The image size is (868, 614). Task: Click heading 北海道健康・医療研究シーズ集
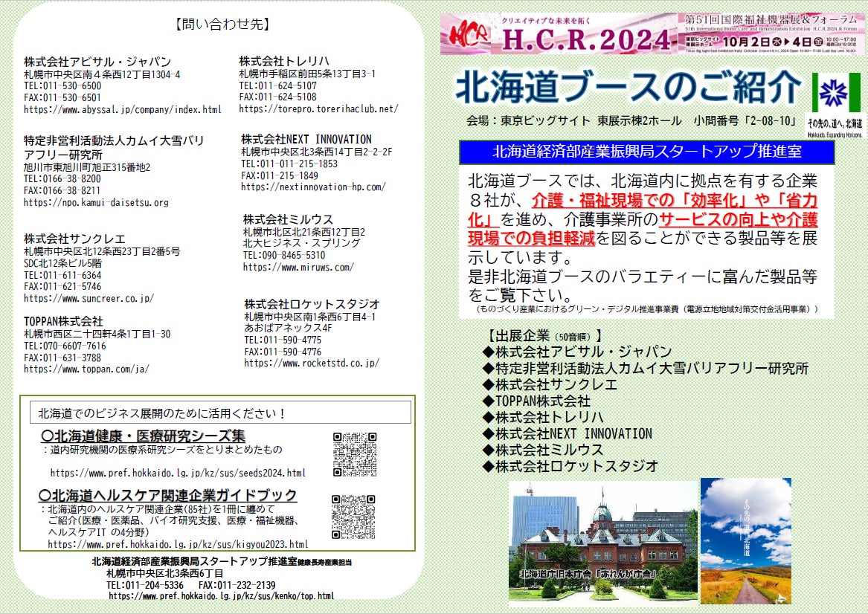[144, 436]
